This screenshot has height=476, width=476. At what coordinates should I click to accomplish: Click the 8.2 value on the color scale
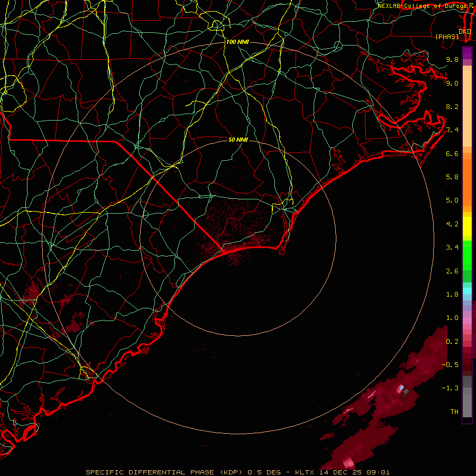coord(452,106)
